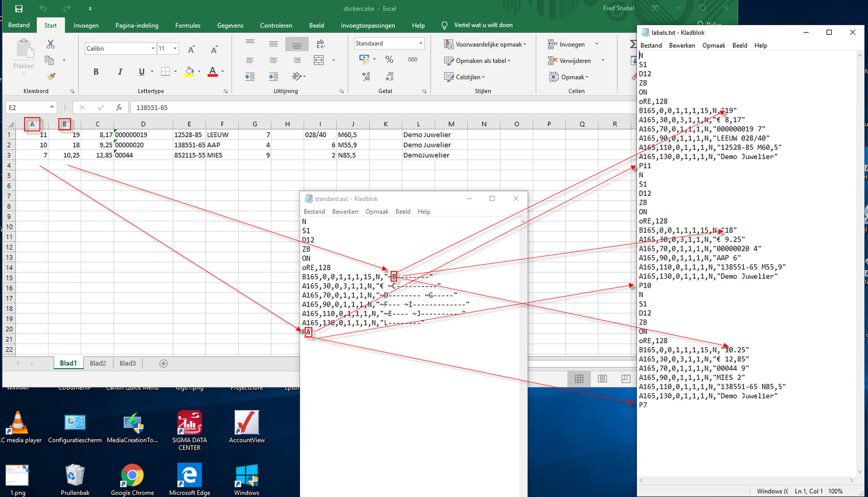Click the wrap text icon
868x497 pixels.
(x=320, y=44)
